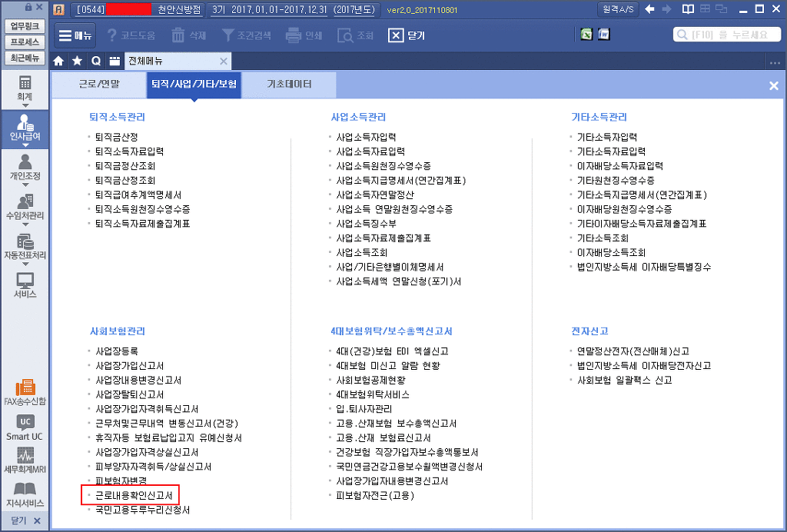Open 지식서비스 book icon

25,495
